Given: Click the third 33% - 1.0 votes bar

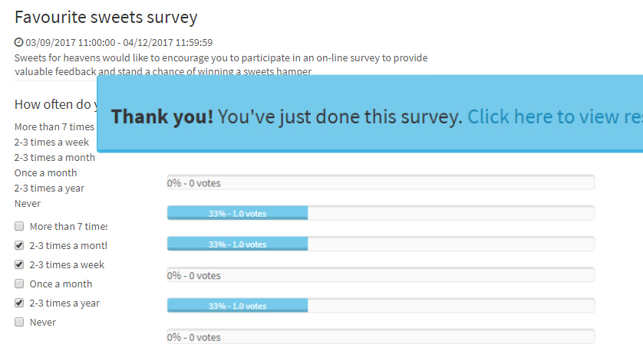Looking at the screenshot, I should (381, 306).
